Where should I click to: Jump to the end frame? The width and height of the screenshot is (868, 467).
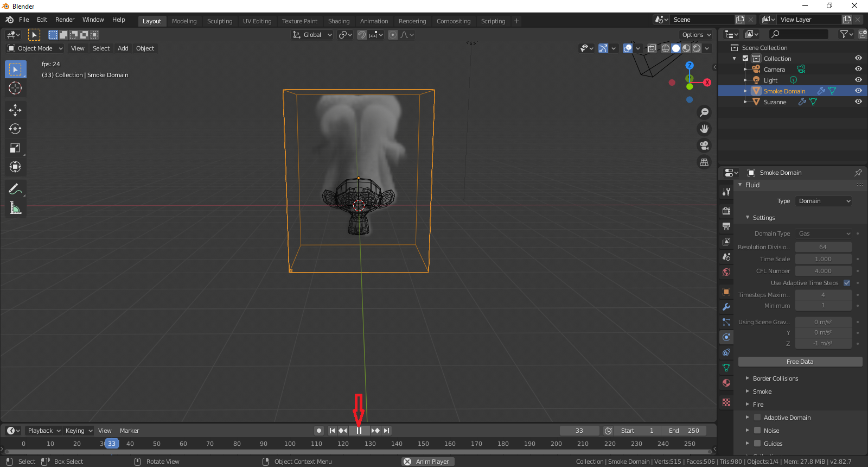[386, 431]
